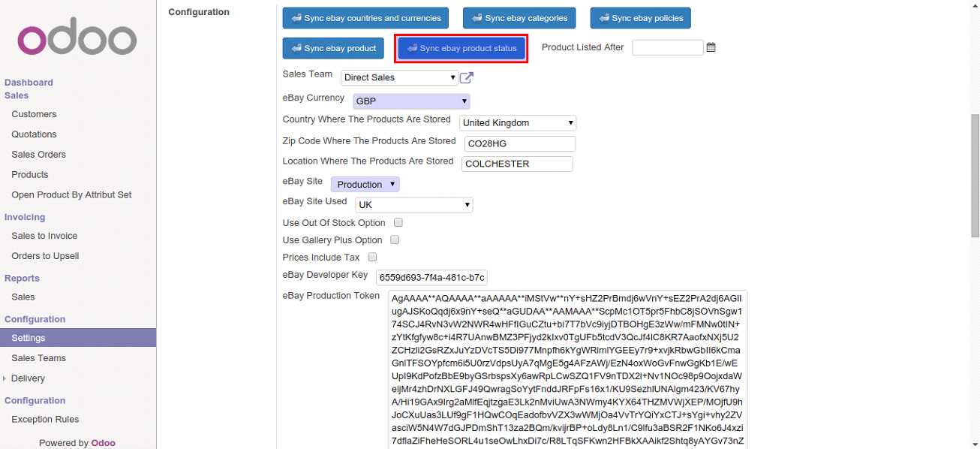Open Sales Teams menu item

coord(38,358)
